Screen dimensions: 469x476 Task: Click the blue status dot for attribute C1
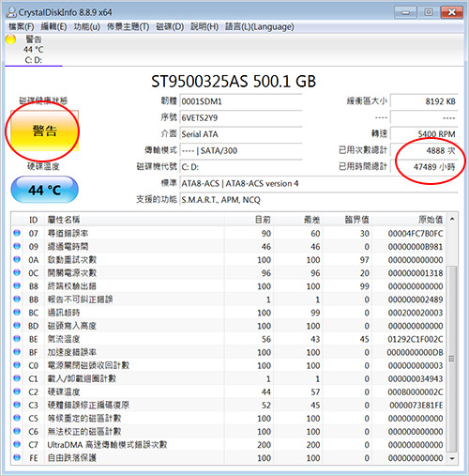click(x=17, y=378)
